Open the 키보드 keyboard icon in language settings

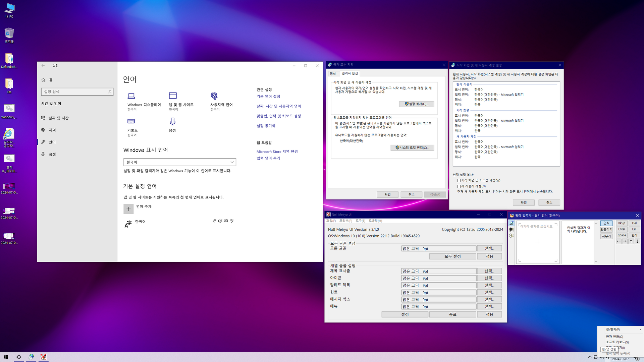131,121
